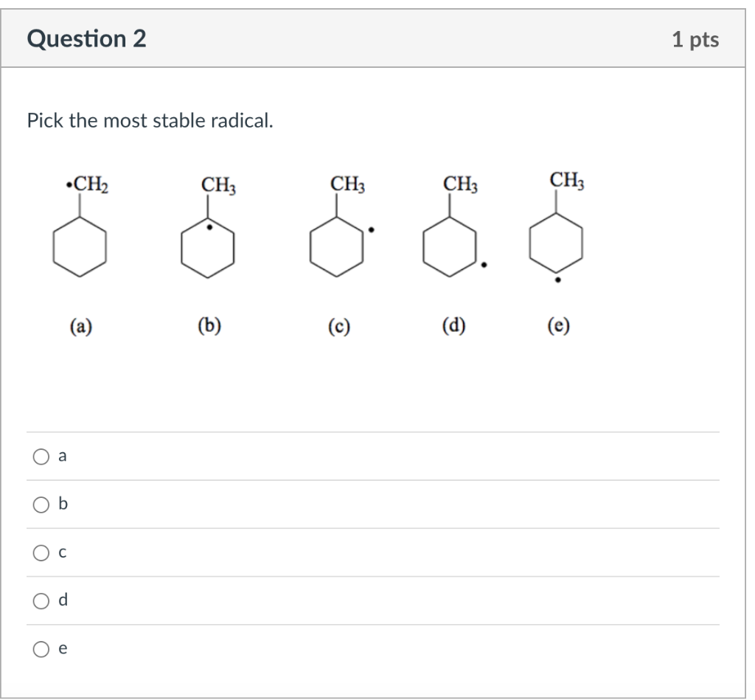Viewport: 755px width, 700px height.
Task: Select radio button for answer c
Action: tap(41, 552)
